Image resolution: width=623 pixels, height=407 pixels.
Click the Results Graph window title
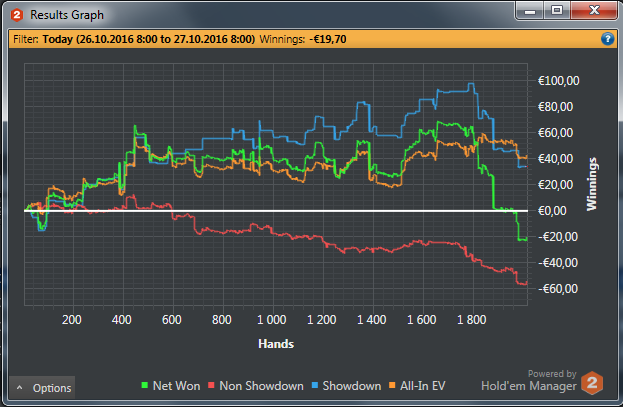(x=67, y=15)
